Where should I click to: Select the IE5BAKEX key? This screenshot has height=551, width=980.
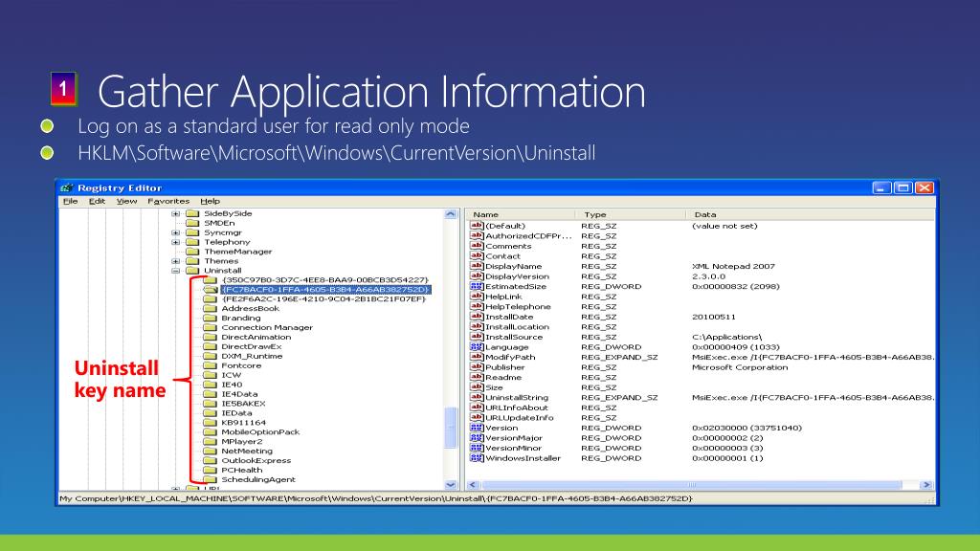tap(243, 404)
